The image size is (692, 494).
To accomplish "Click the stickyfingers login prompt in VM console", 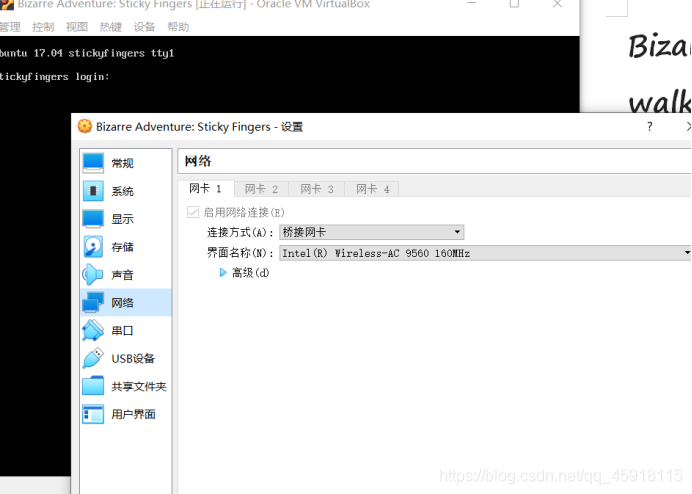I will coord(54,77).
